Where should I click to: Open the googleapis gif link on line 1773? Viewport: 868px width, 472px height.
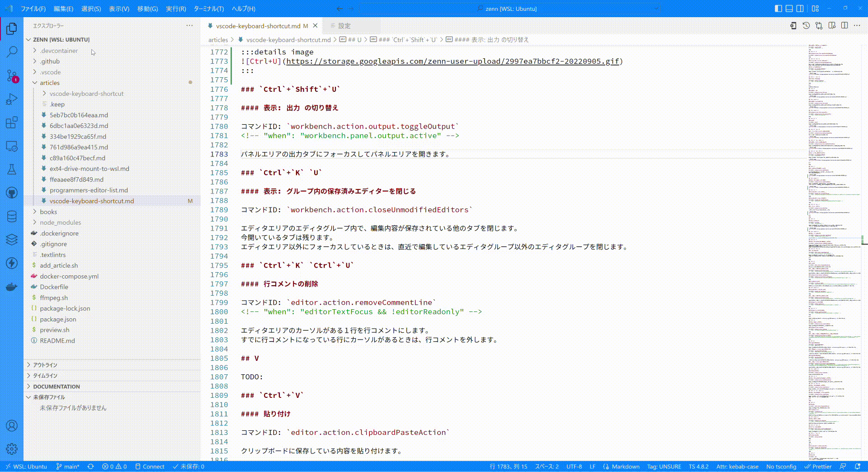click(x=452, y=61)
